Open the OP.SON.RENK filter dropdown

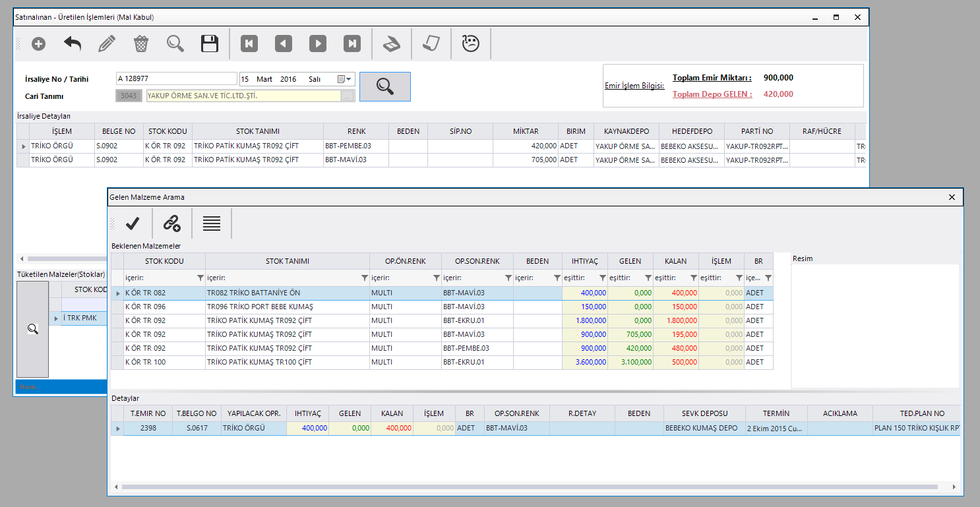508,278
